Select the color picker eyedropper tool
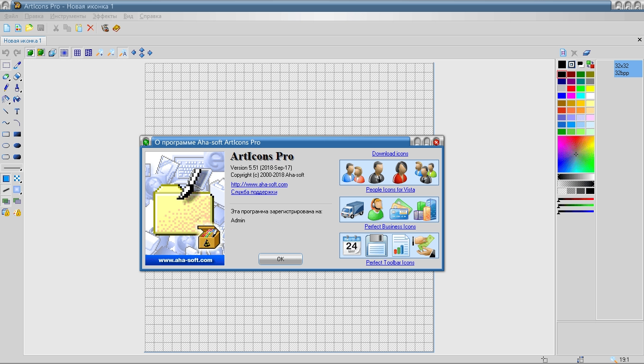This screenshot has height=364, width=644. (x=17, y=65)
